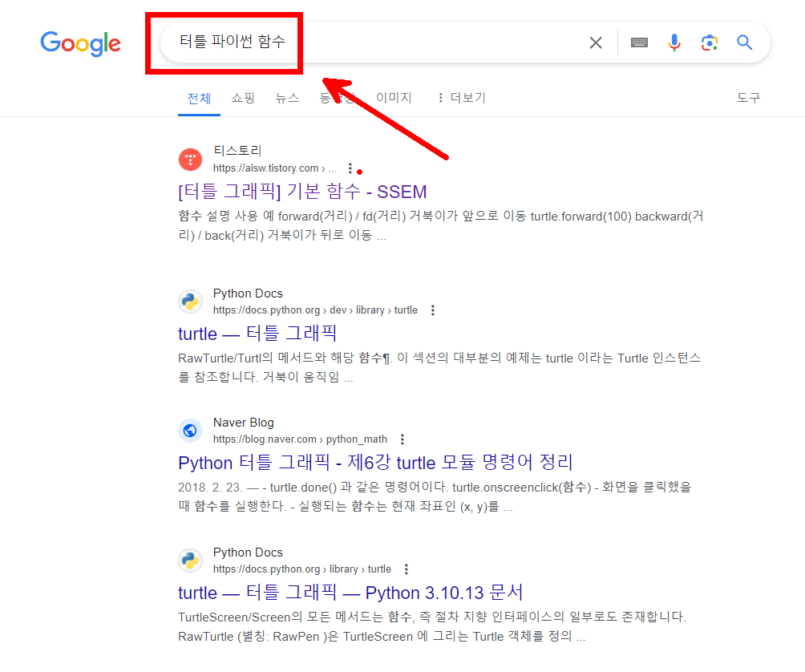This screenshot has height=672, width=805.
Task: Click the snippet starting with RawTurtle/Turtl의 메서드
Action: pyautogui.click(x=439, y=367)
